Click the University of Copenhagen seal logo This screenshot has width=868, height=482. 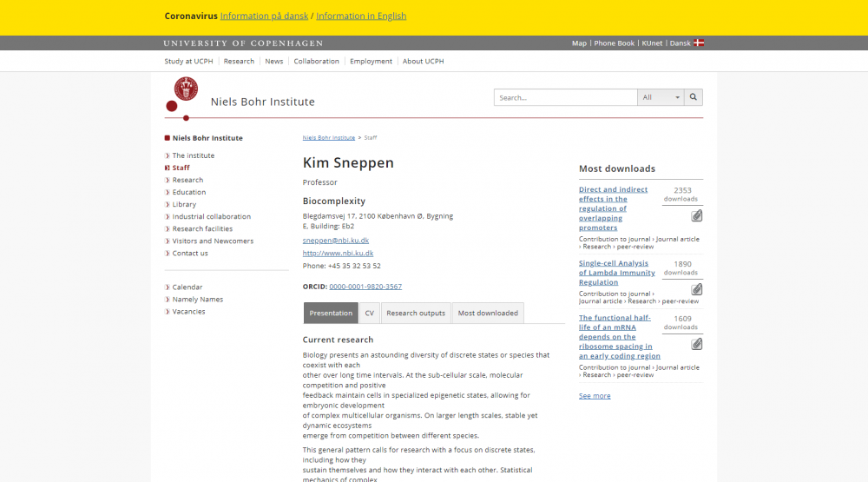pyautogui.click(x=186, y=89)
